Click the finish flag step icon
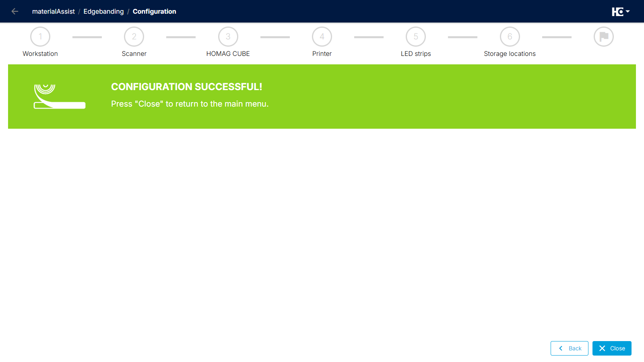This screenshot has width=644, height=362. pos(604,37)
